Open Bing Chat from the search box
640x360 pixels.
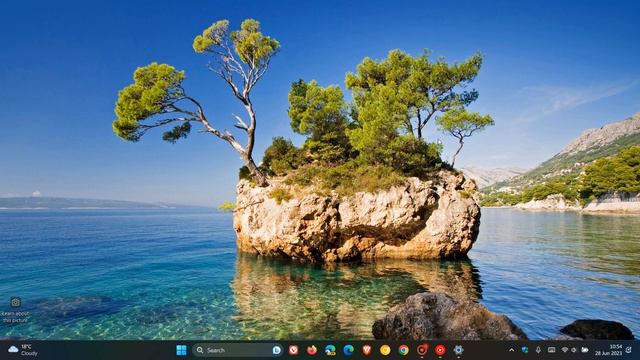point(277,350)
